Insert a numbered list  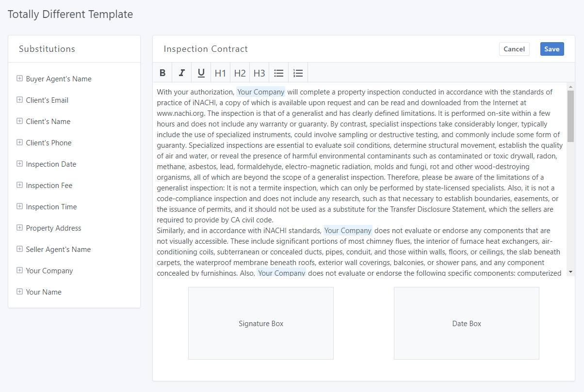click(298, 73)
